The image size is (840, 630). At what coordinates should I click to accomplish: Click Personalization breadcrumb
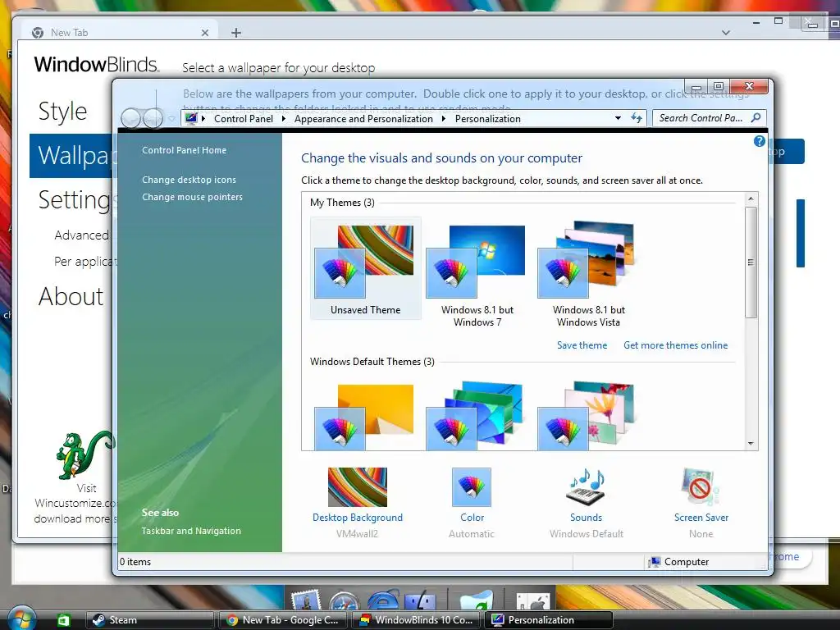pyautogui.click(x=487, y=119)
